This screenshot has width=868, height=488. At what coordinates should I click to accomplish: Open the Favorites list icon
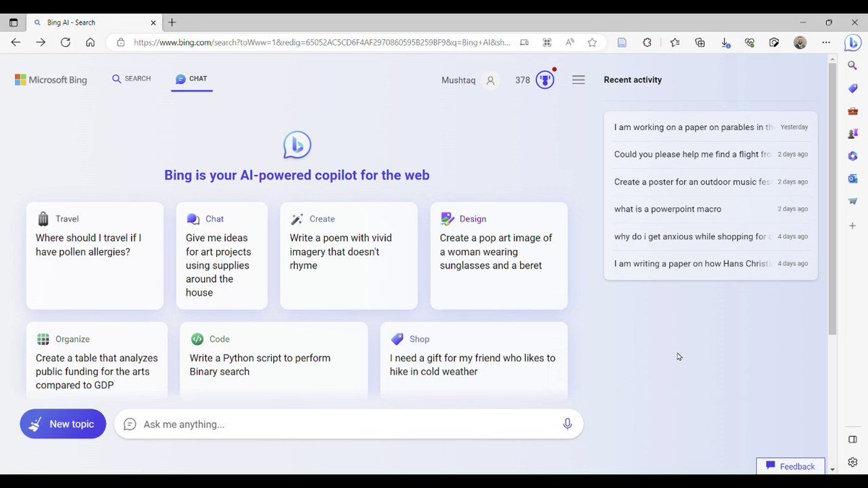(675, 43)
